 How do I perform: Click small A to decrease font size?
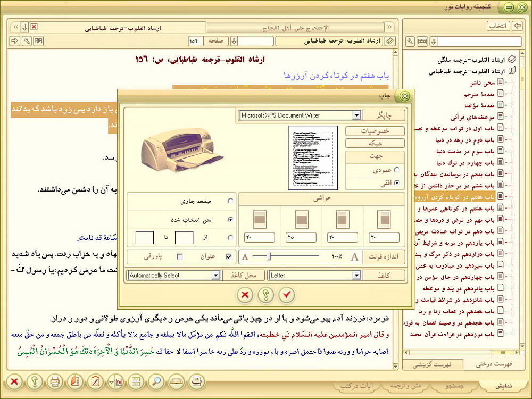click(x=245, y=257)
